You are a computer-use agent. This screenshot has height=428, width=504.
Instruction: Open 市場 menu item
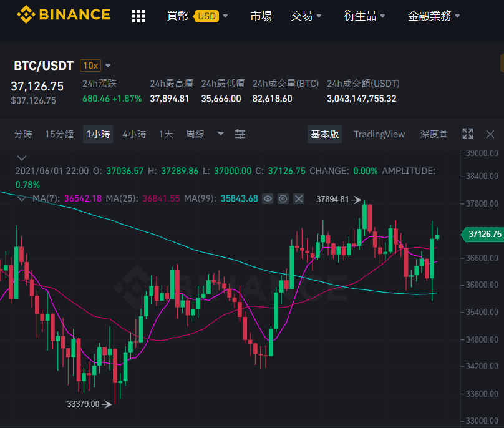pyautogui.click(x=261, y=16)
